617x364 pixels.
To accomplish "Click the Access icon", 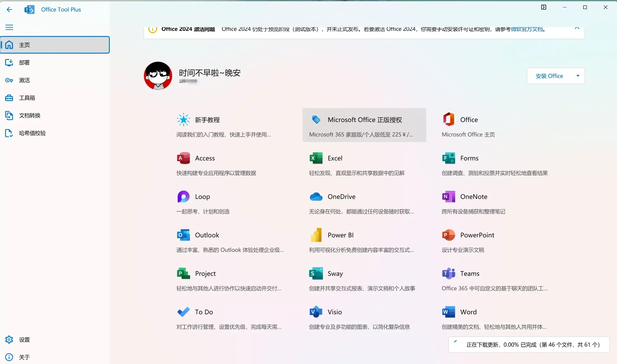I will point(183,158).
